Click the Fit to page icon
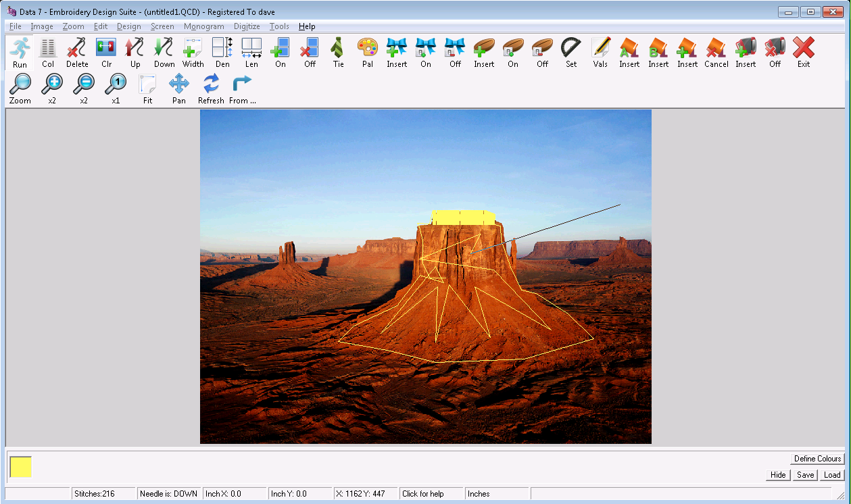851x504 pixels. [147, 84]
